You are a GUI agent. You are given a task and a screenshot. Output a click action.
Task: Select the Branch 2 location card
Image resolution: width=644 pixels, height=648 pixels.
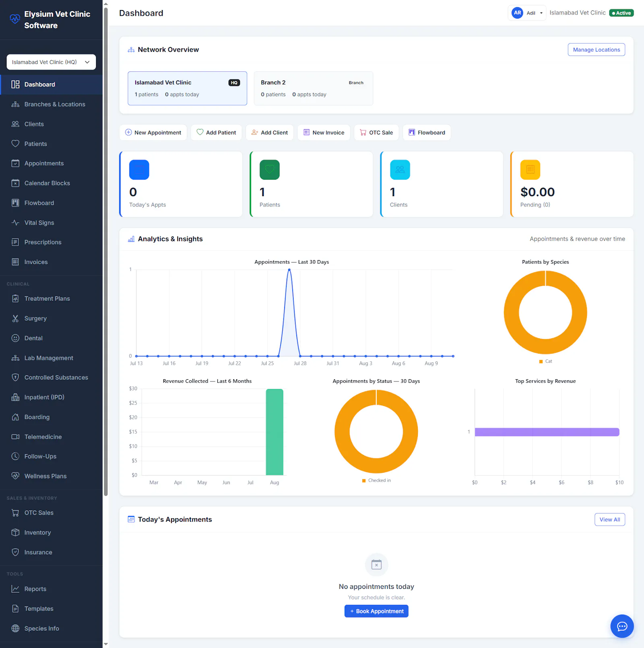[313, 88]
